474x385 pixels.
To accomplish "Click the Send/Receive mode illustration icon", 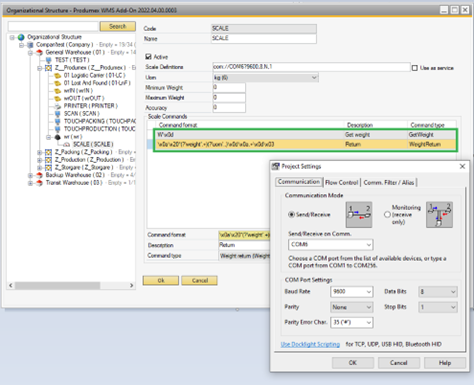I will [x=359, y=215].
